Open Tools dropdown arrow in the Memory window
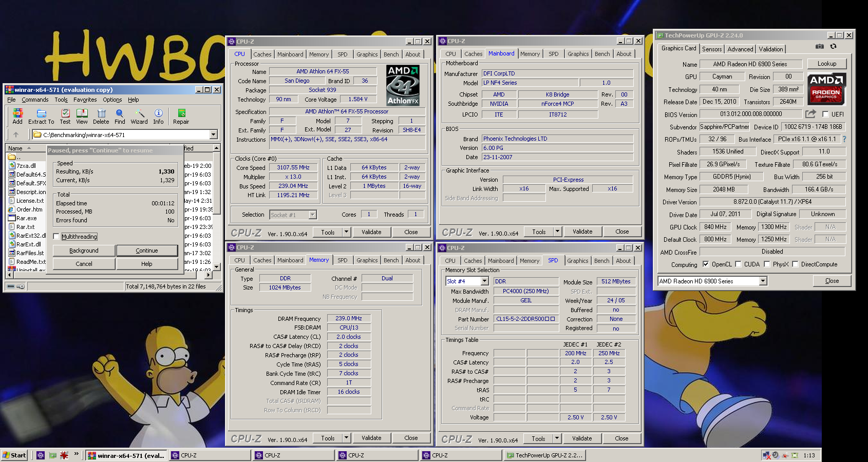The width and height of the screenshot is (868, 462). coord(347,438)
